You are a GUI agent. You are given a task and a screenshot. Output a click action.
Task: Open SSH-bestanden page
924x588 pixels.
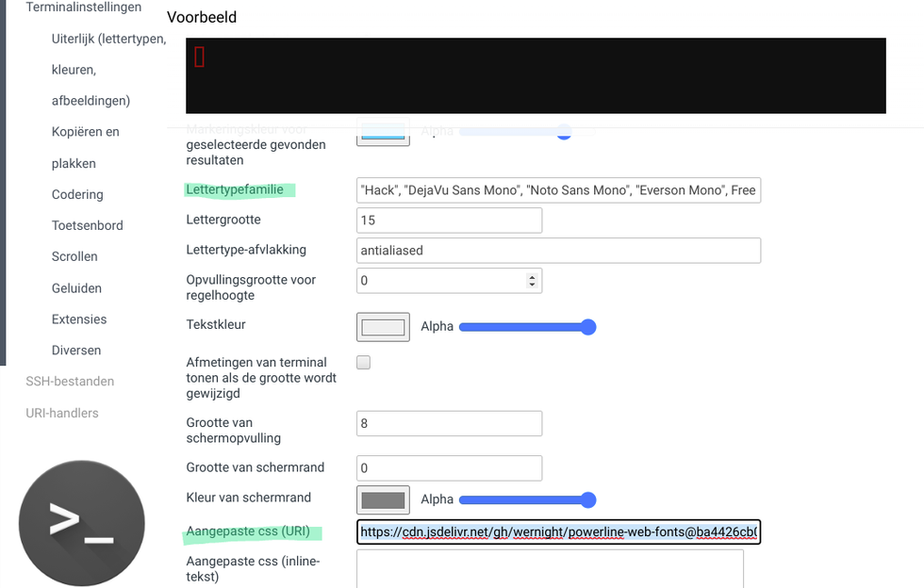[70, 382]
